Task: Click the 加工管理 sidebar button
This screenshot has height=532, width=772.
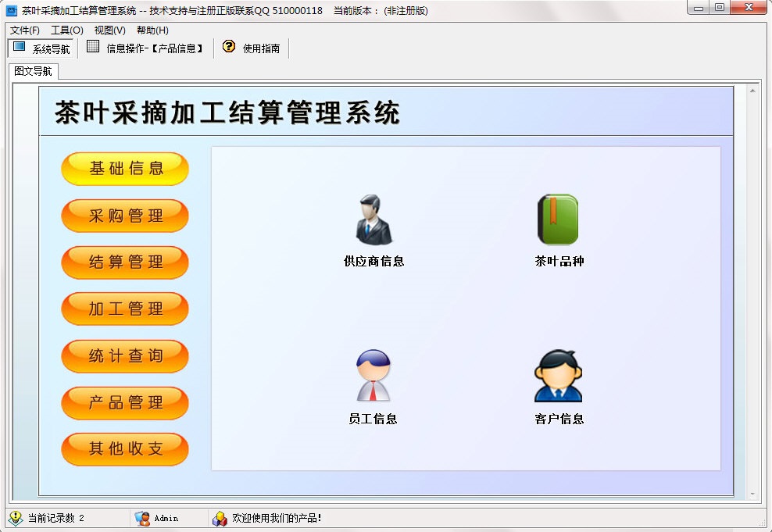Action: click(124, 309)
